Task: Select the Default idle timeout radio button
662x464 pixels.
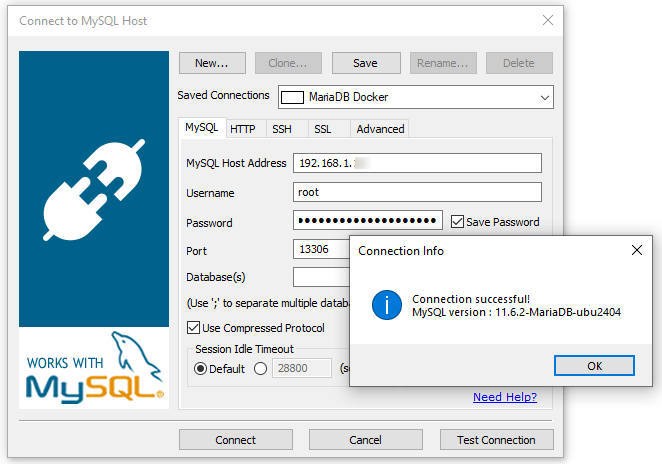Action: tap(200, 368)
